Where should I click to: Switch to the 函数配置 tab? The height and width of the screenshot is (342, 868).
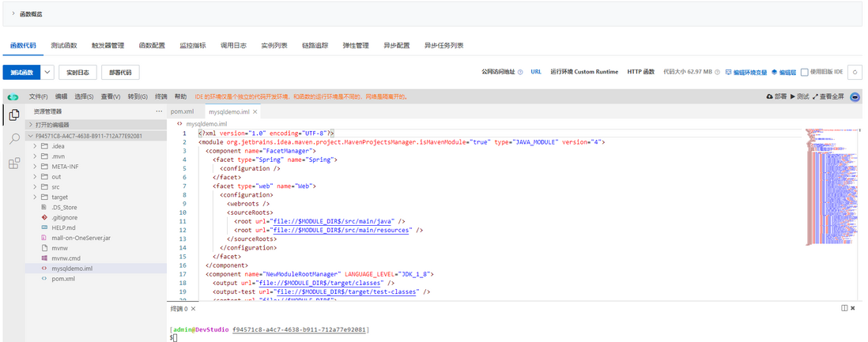(152, 45)
